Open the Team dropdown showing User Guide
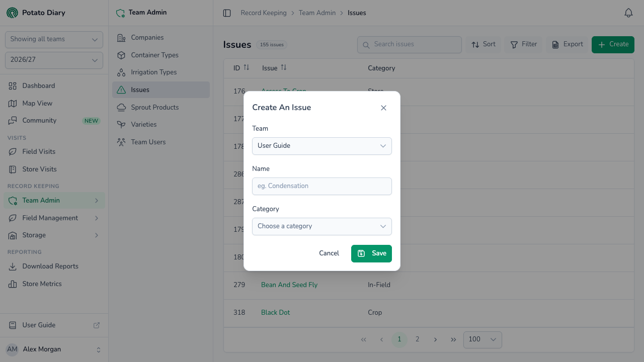Screen dimensions: 644x362 [322, 146]
